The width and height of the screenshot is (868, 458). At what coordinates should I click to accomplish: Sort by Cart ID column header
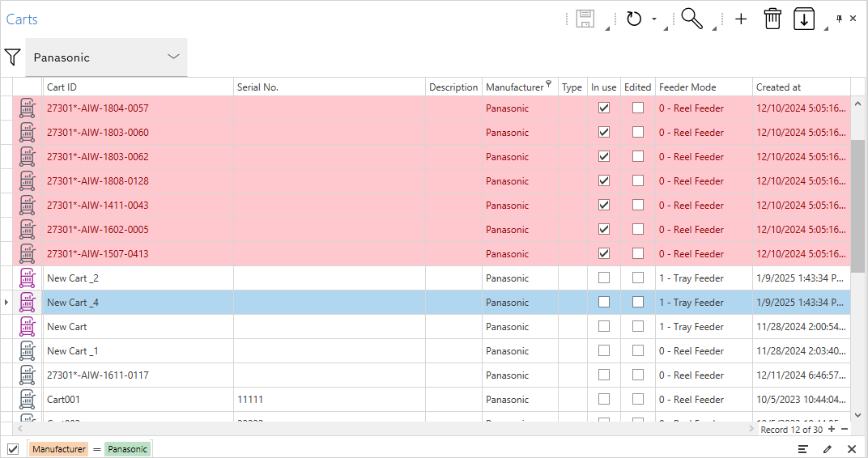click(x=138, y=87)
